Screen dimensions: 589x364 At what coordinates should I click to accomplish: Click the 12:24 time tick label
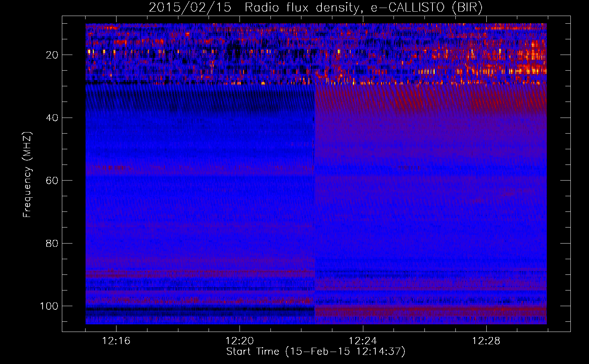pyautogui.click(x=363, y=341)
